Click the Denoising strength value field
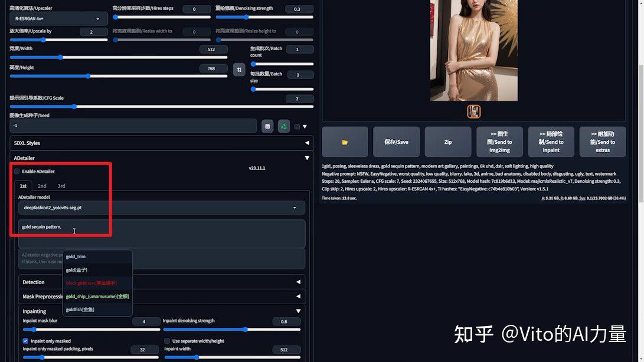The width and height of the screenshot is (644, 362). 300,9
